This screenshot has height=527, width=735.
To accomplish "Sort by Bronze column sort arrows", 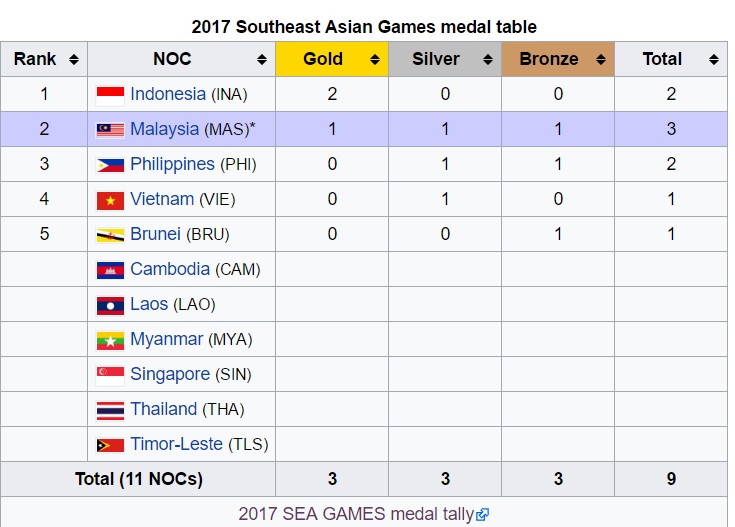I will (600, 60).
